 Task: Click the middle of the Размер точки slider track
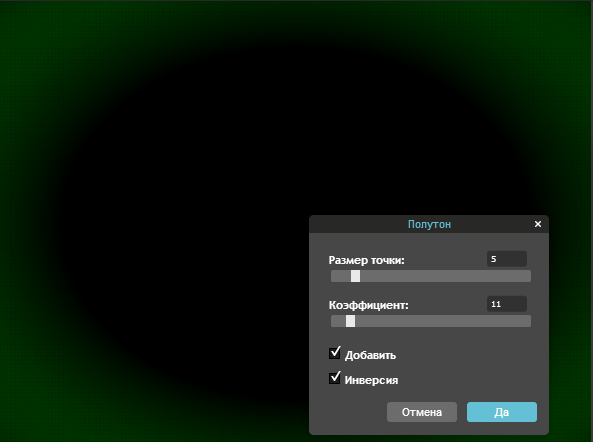[431, 276]
